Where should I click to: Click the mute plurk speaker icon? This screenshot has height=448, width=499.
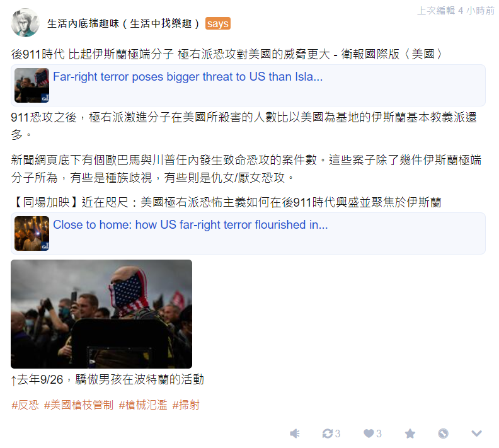point(295,434)
